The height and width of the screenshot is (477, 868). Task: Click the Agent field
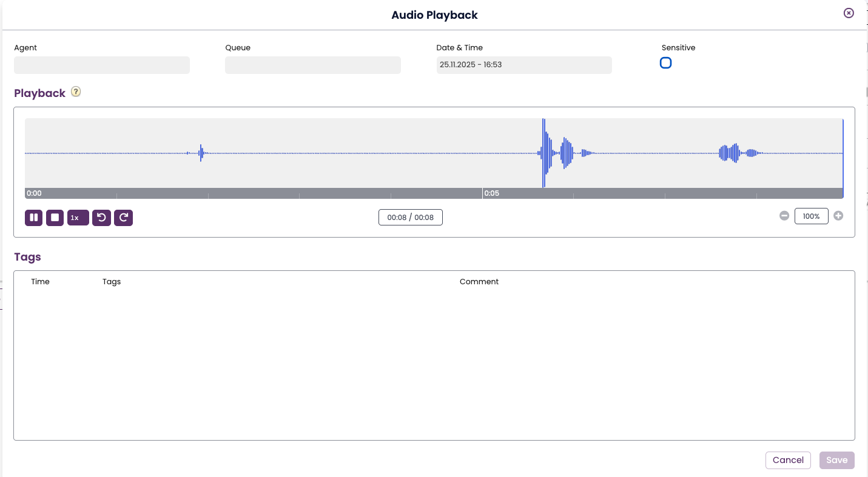point(102,65)
